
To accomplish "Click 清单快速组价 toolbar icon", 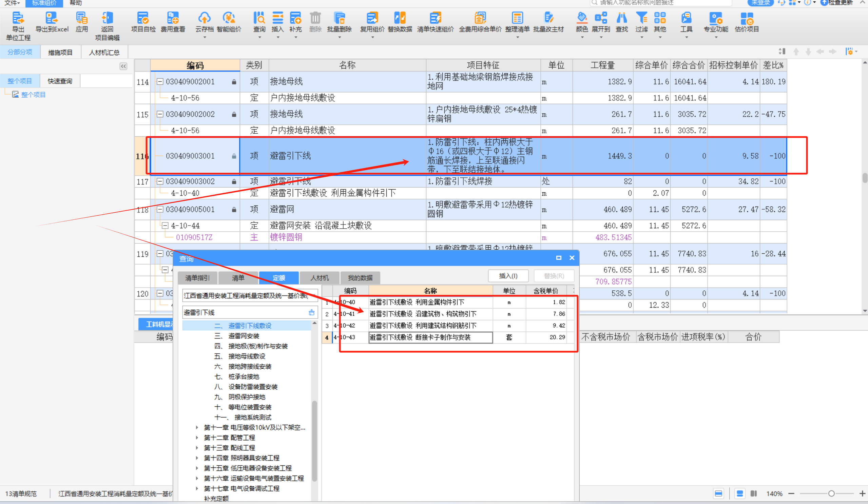I will pyautogui.click(x=436, y=17).
